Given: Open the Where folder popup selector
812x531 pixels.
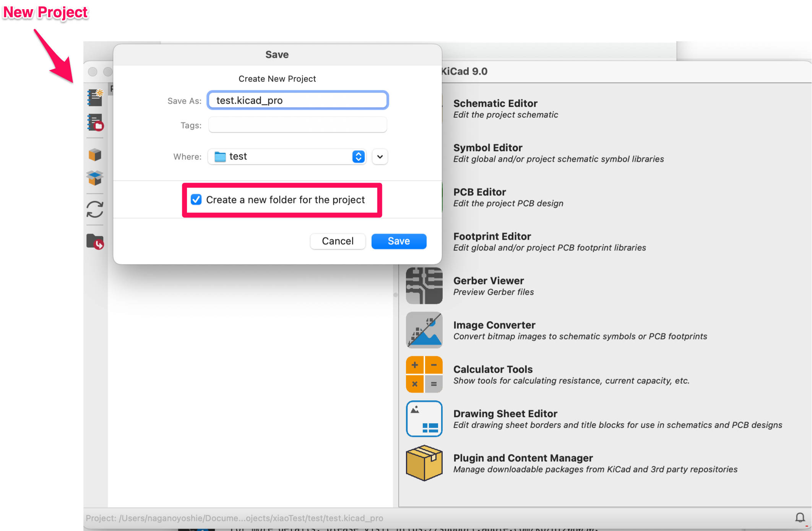Looking at the screenshot, I should tap(287, 157).
